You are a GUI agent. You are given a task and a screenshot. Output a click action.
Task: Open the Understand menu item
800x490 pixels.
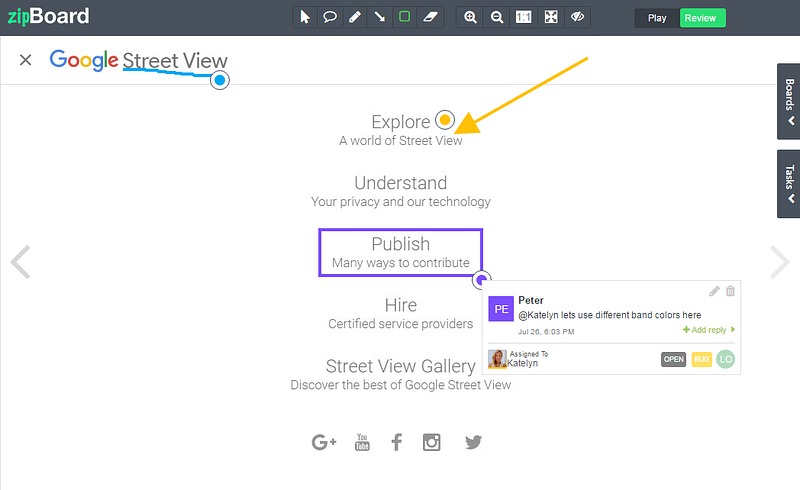(x=401, y=183)
